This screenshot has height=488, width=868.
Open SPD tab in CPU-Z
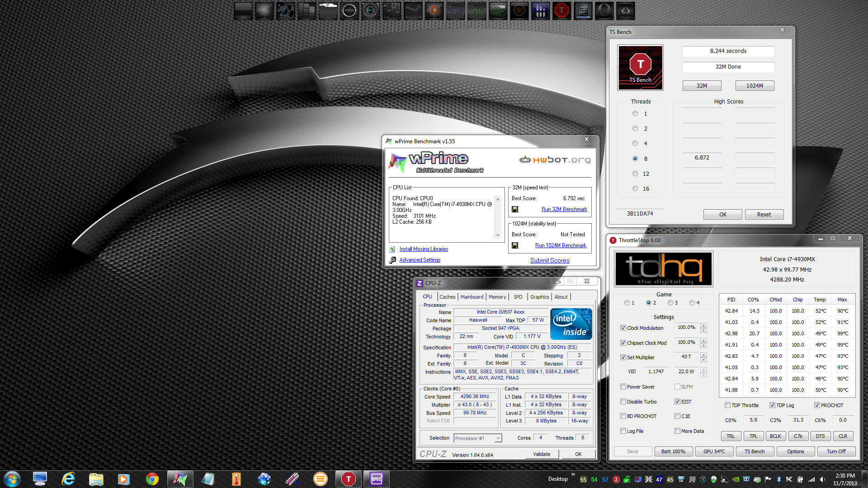point(518,297)
